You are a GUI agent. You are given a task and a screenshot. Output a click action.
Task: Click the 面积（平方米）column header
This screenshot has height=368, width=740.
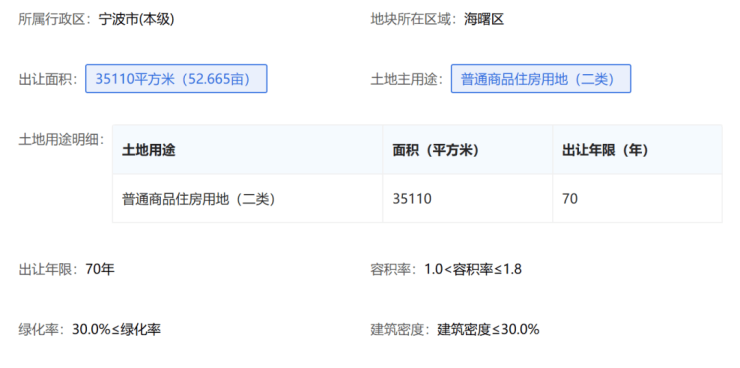(467, 150)
